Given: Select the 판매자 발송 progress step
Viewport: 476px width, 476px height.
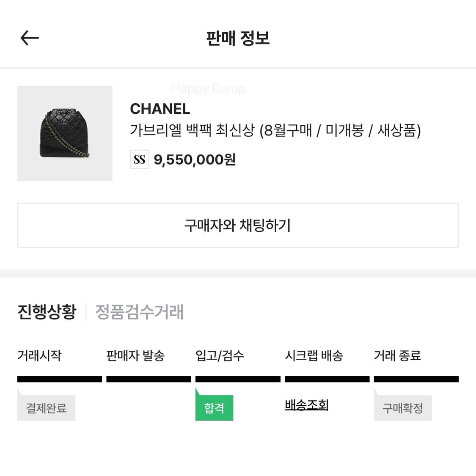Looking at the screenshot, I should [x=135, y=356].
